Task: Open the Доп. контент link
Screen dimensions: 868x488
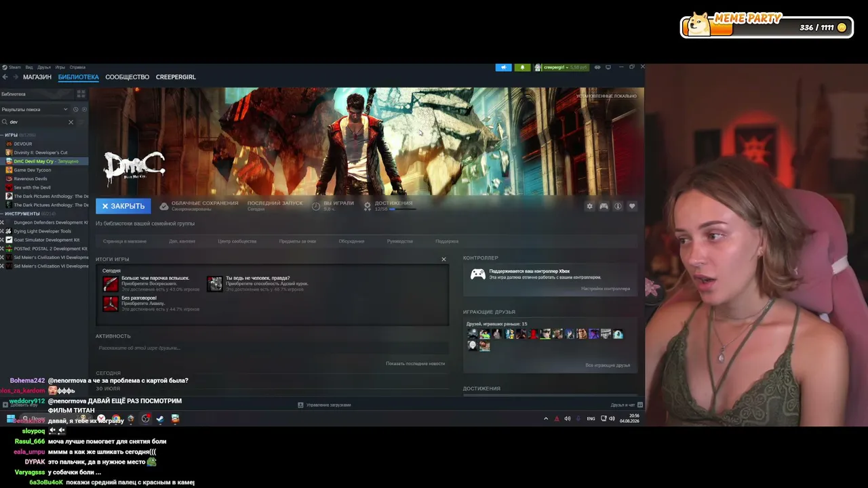Action: pyautogui.click(x=182, y=241)
